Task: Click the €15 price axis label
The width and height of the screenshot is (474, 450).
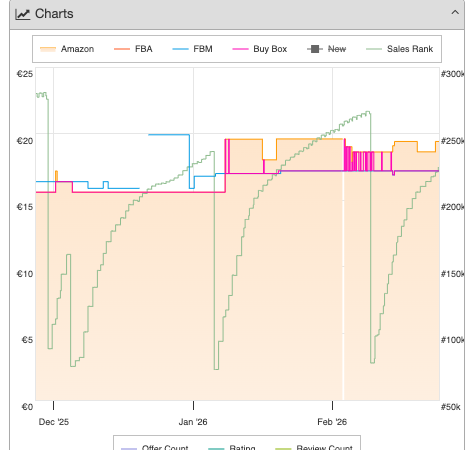Action: coord(25,207)
